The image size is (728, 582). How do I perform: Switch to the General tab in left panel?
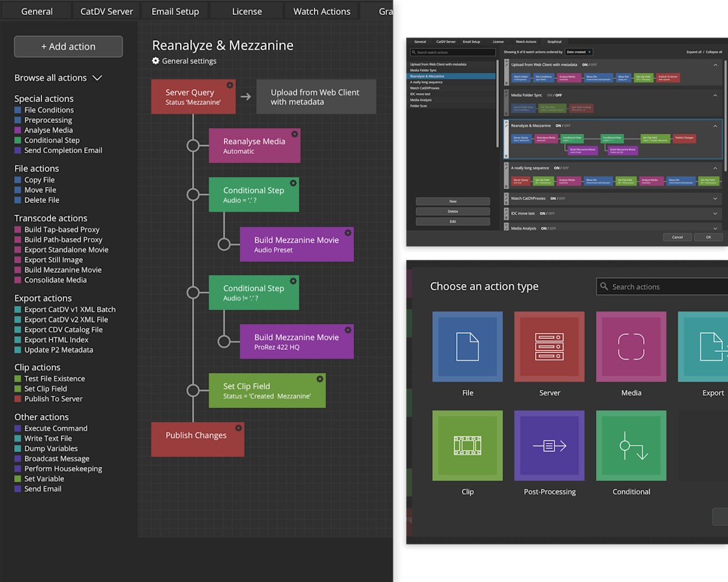point(37,11)
